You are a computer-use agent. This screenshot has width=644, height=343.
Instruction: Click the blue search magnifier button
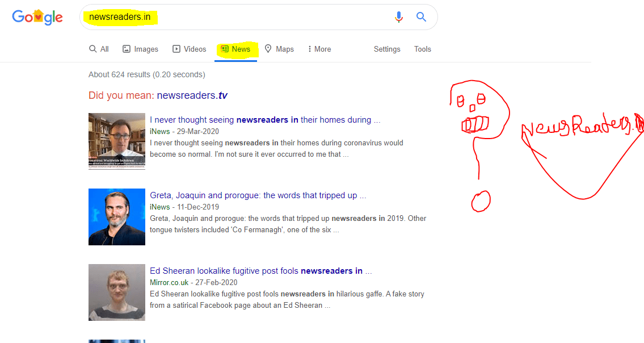(421, 17)
